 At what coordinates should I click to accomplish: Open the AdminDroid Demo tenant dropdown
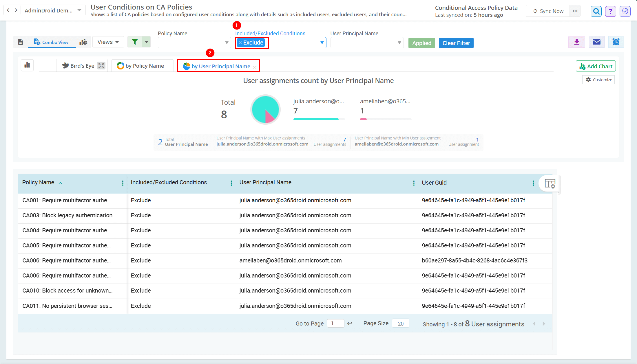(53, 10)
